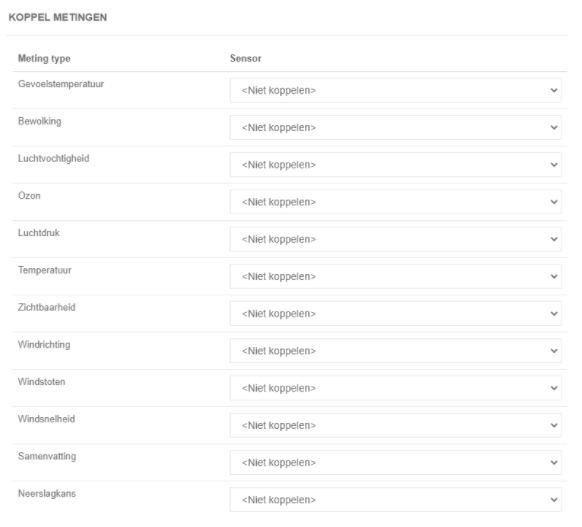Click the chevron arrow in Gevoelstemperatuur row
The width and height of the screenshot is (582, 527).
pos(554,90)
